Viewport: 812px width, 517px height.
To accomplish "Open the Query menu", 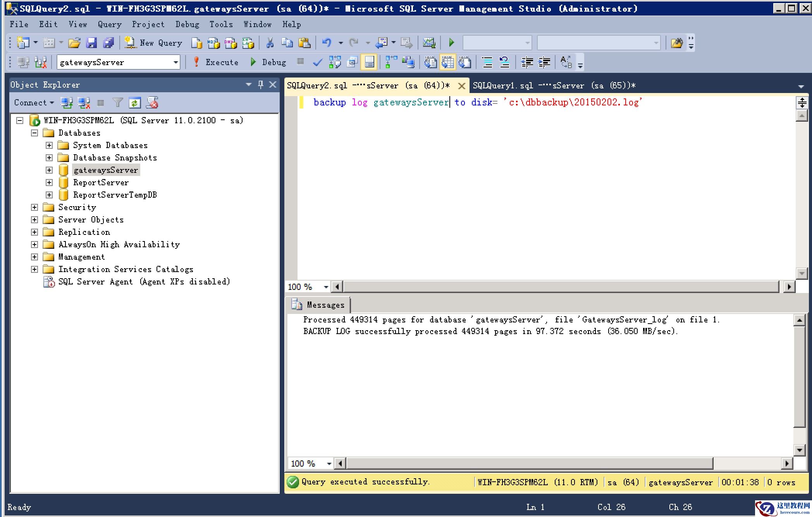I will pyautogui.click(x=109, y=24).
